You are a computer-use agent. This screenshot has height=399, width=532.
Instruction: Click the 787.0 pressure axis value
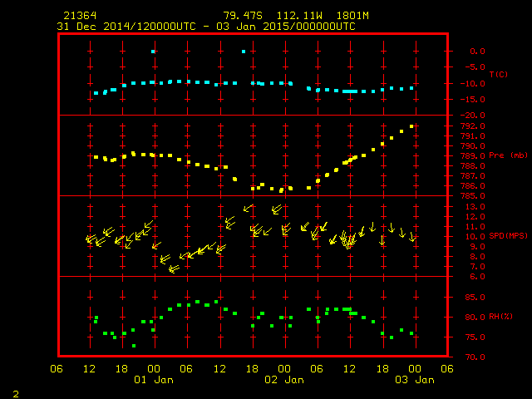click(x=472, y=176)
